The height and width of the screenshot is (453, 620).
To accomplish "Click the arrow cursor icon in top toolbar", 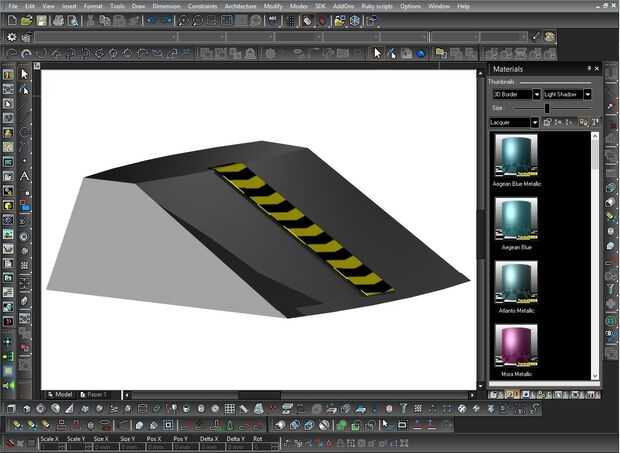I will [x=378, y=53].
